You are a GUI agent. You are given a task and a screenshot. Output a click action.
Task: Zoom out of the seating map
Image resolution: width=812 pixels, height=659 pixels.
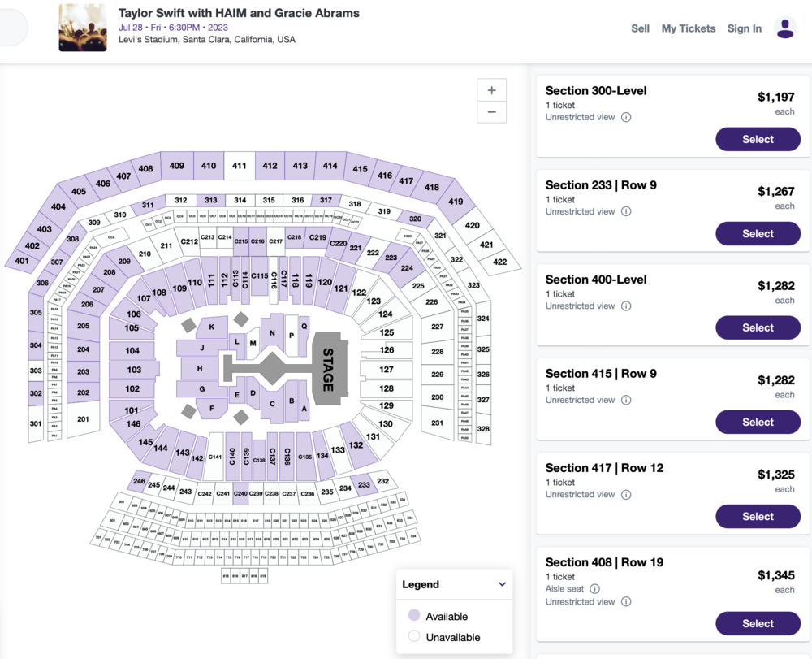(x=491, y=112)
